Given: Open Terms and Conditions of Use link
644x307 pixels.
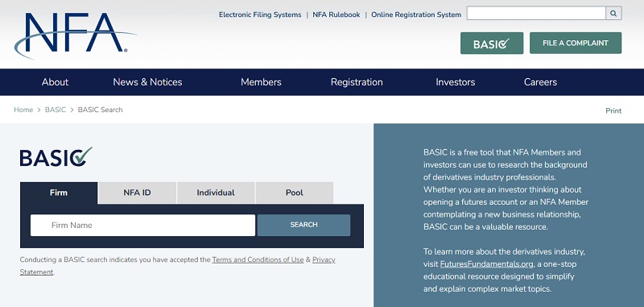Looking at the screenshot, I should pos(258,259).
